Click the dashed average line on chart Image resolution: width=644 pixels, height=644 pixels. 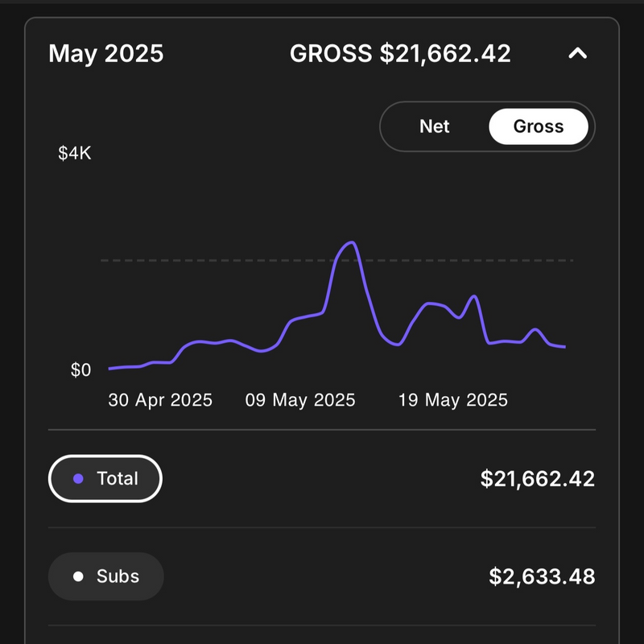pyautogui.click(x=201, y=261)
